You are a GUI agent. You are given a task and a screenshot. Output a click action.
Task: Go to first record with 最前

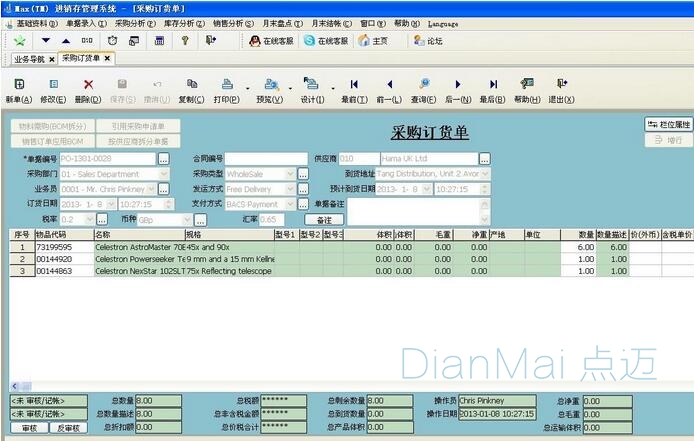click(x=354, y=85)
